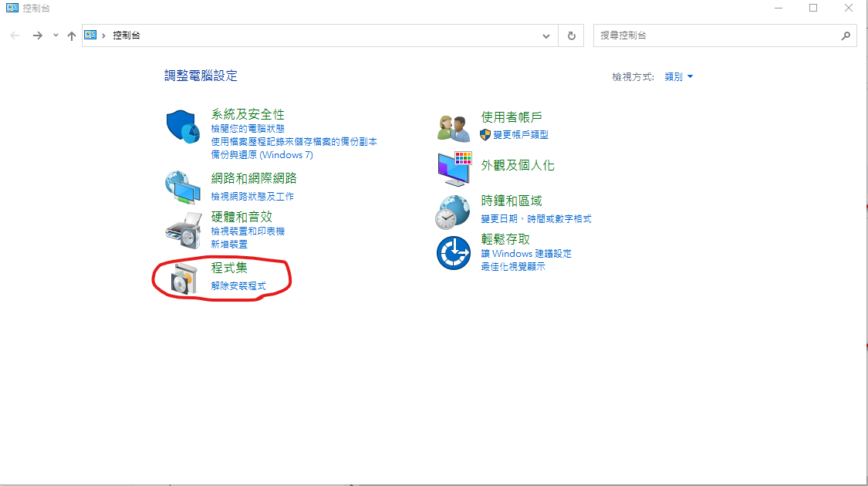Open 使用檔案歷程記錄來儲存檔案的備份副本 link
Image resolution: width=868 pixels, height=486 pixels.
coord(294,142)
